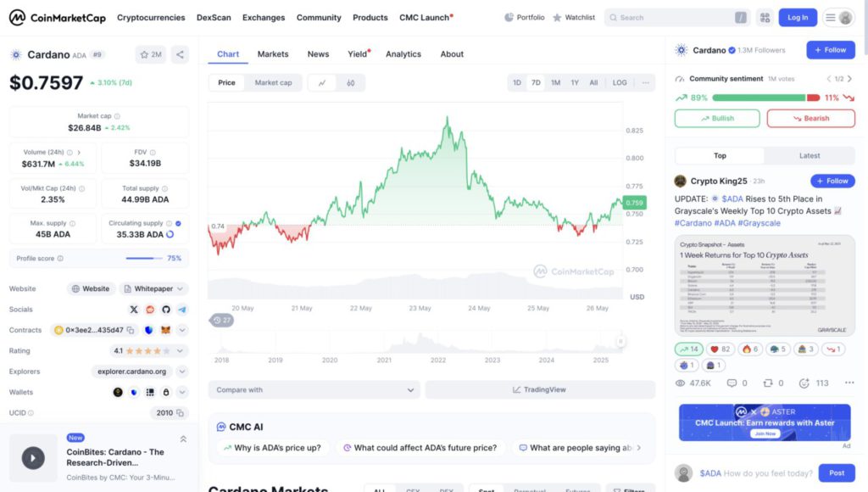Switch feed to the Latest tab
The width and height of the screenshot is (868, 492).
[809, 156]
